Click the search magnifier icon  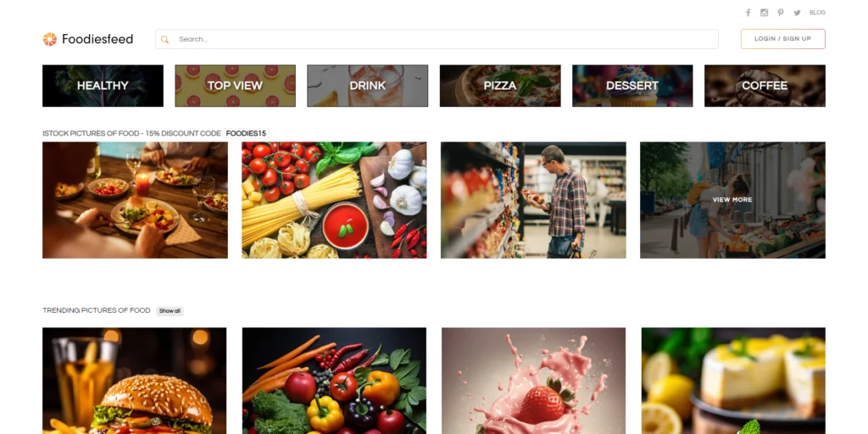(164, 39)
